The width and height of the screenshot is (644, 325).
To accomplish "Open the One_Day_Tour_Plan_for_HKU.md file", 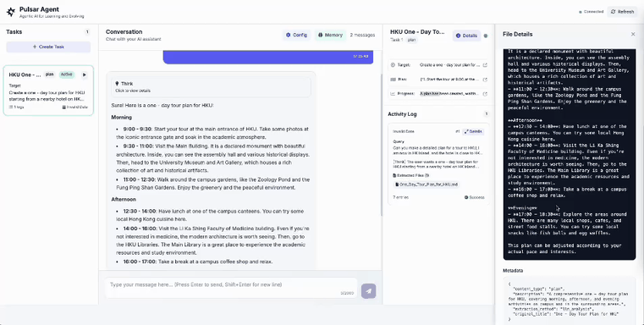I will (x=427, y=185).
